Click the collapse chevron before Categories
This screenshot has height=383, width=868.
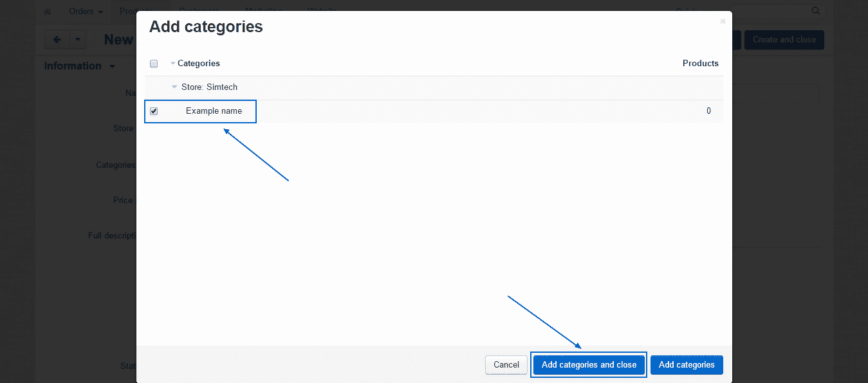(x=174, y=63)
